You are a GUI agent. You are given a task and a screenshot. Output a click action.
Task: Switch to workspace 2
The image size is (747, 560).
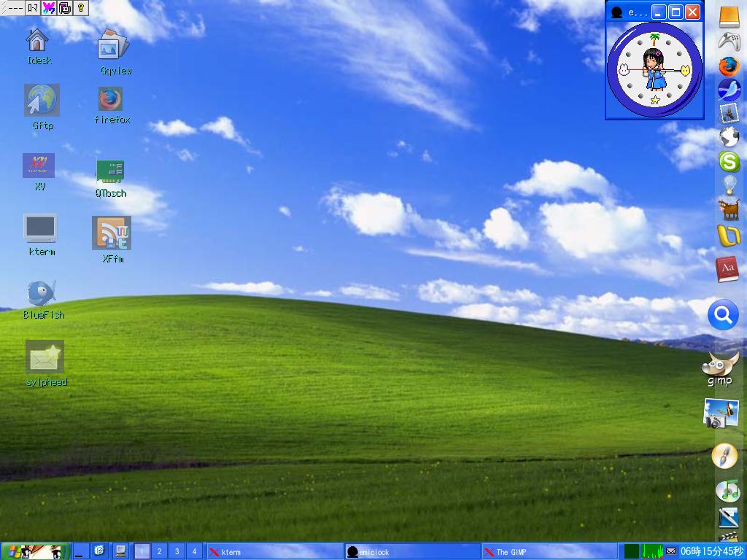click(x=158, y=551)
